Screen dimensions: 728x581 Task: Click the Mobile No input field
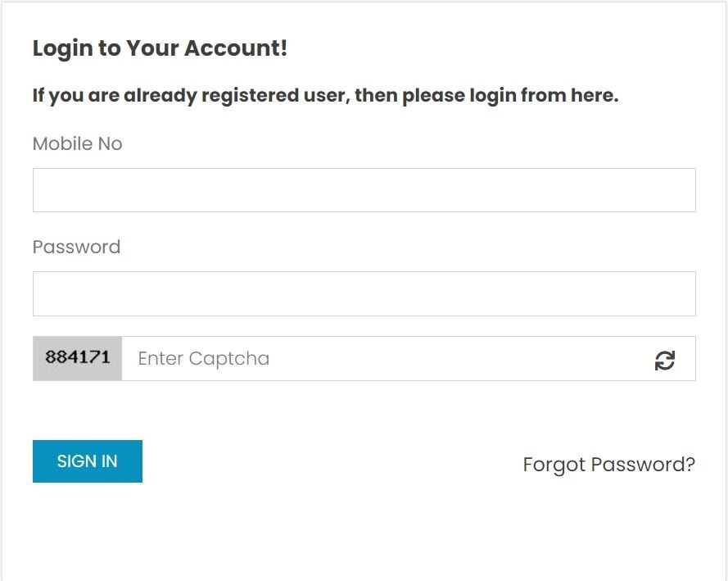coord(364,190)
